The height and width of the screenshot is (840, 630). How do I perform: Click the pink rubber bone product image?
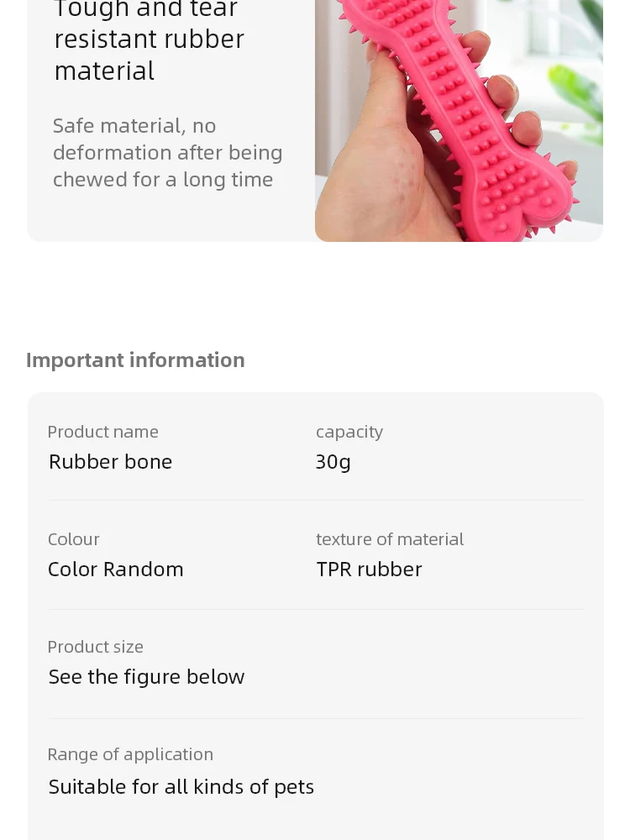point(459,120)
